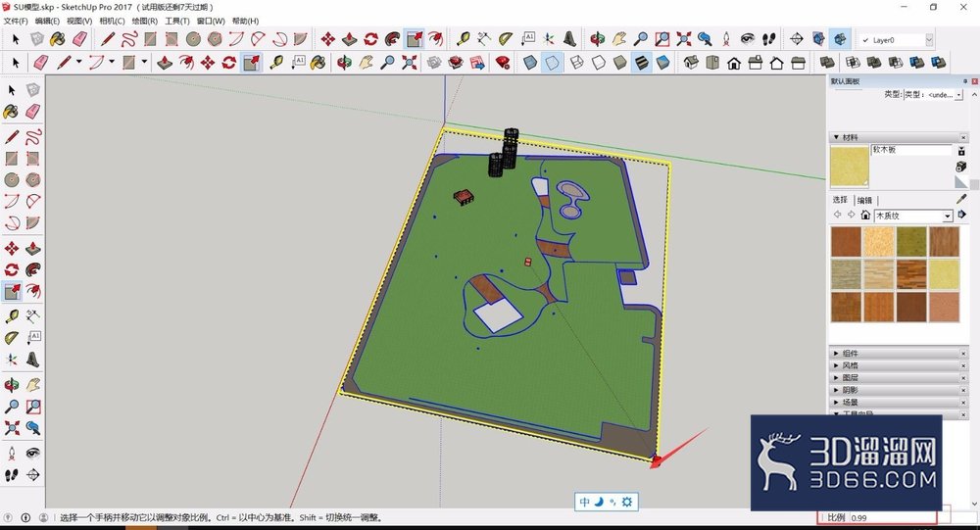Pick the olive green wood texture swatch

click(x=910, y=242)
